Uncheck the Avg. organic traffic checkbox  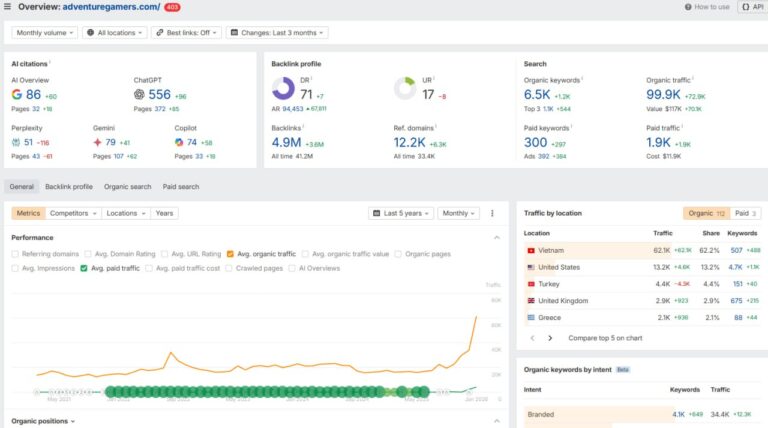pos(231,254)
